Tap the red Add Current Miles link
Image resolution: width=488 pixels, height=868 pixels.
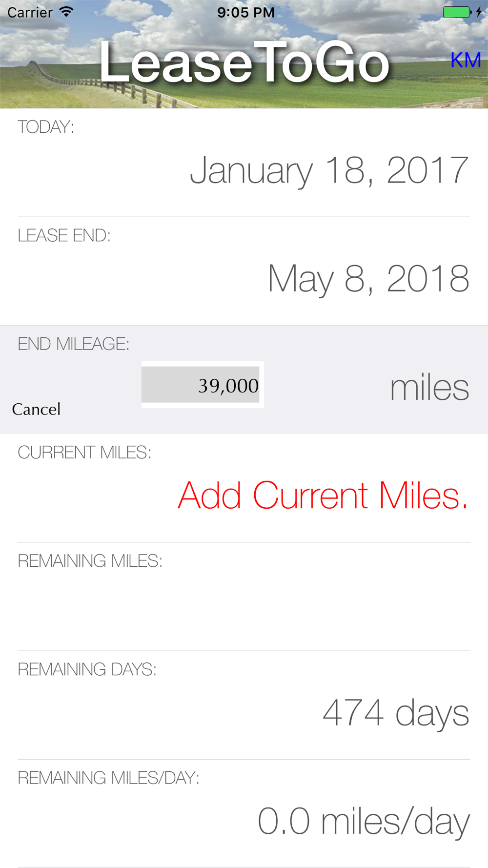[x=323, y=496]
